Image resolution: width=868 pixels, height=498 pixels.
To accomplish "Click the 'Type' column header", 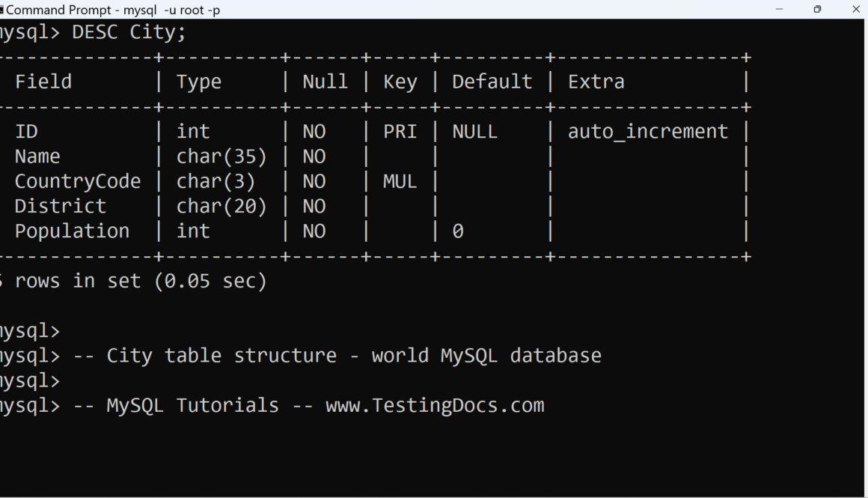I will click(x=199, y=82).
